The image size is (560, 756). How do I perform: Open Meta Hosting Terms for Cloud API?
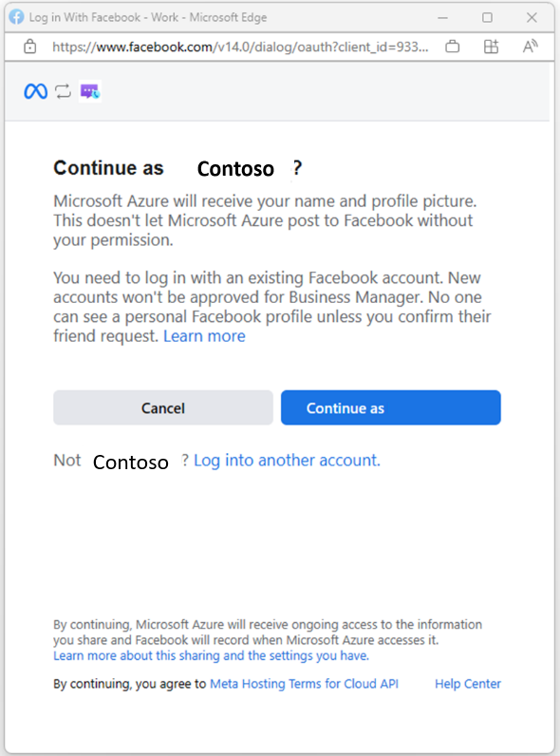point(304,684)
